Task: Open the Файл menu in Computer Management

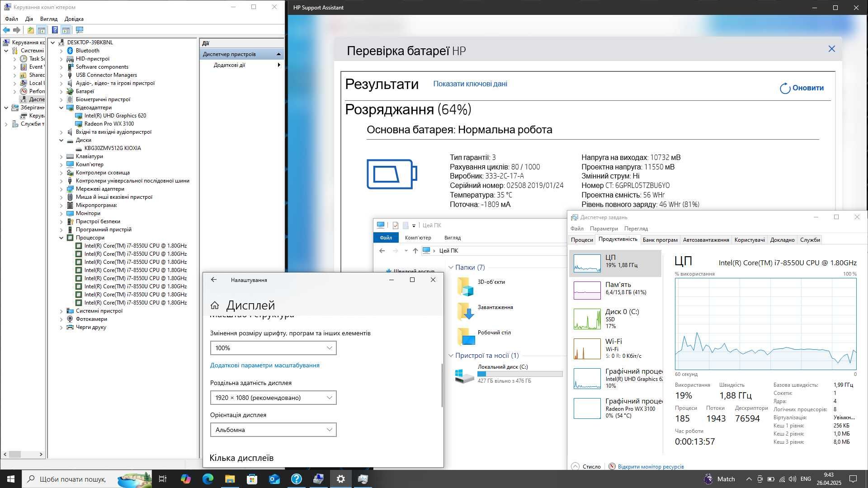Action: click(x=12, y=19)
